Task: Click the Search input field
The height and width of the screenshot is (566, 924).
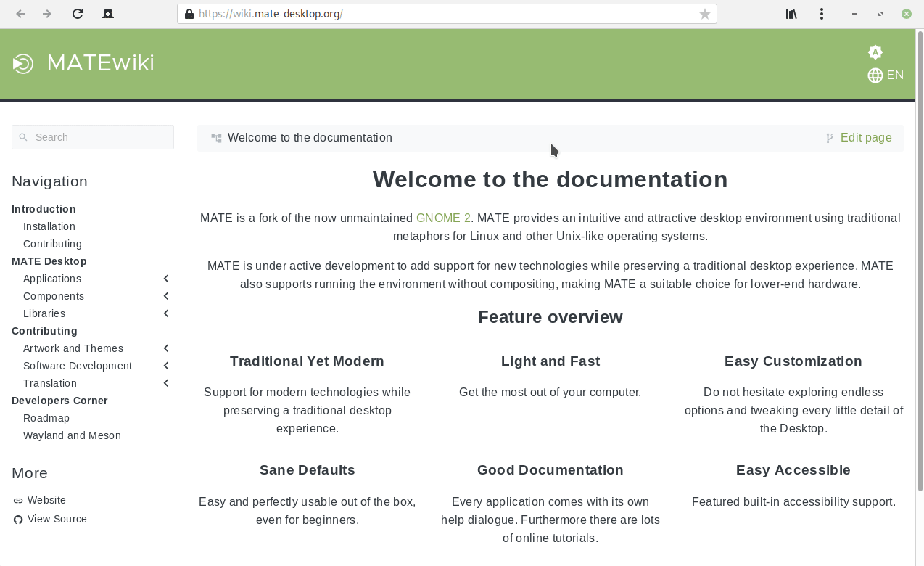Action: click(x=93, y=137)
